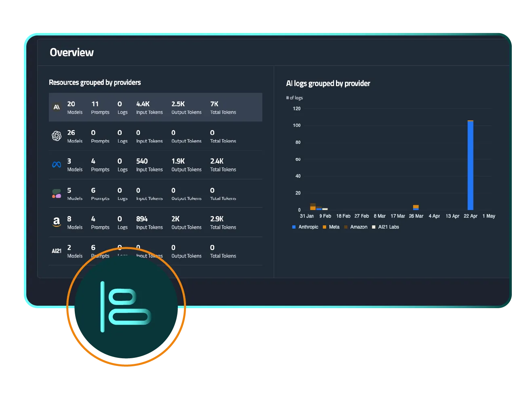
Task: Click the '1.9K Output Tokens' cell
Action: coord(186,165)
